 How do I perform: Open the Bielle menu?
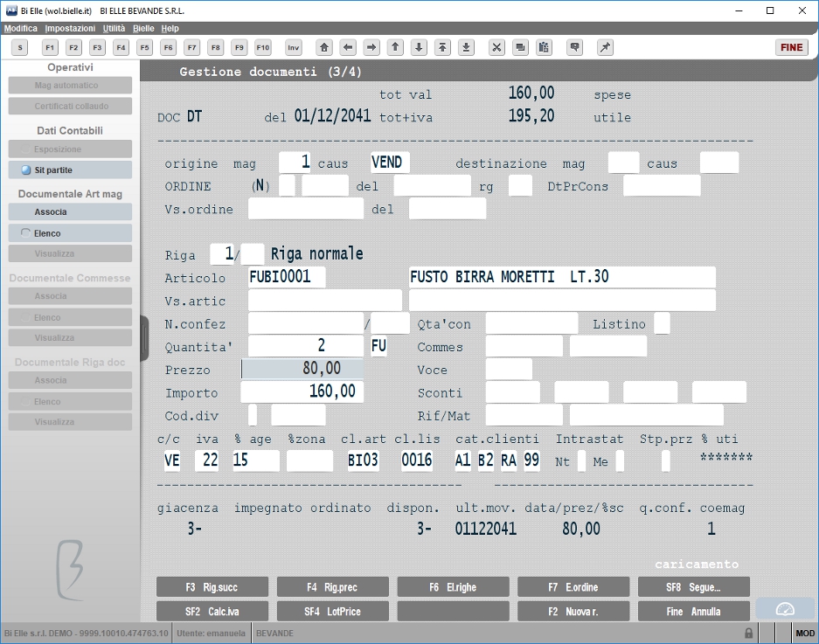143,28
